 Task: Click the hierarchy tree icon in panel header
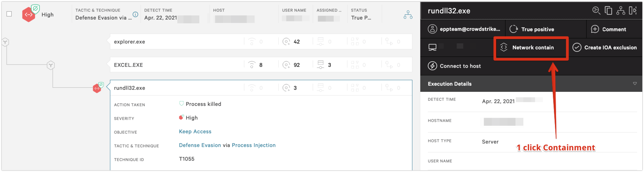(x=621, y=11)
